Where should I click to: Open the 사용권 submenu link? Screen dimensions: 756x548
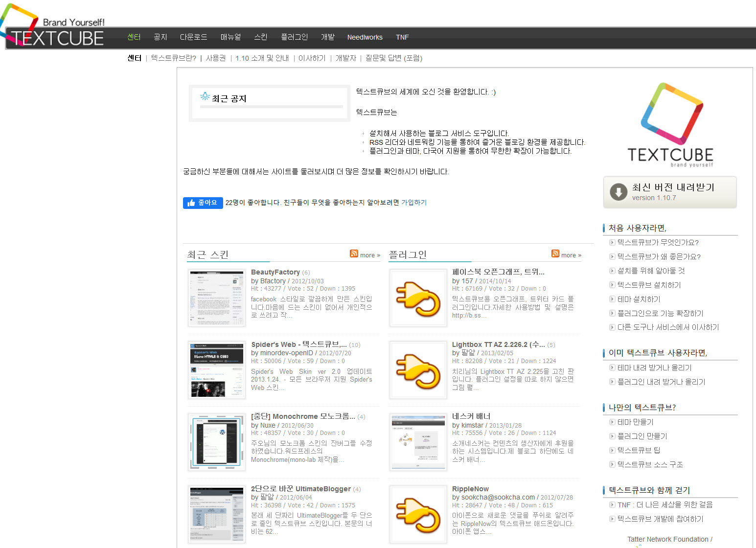click(216, 58)
